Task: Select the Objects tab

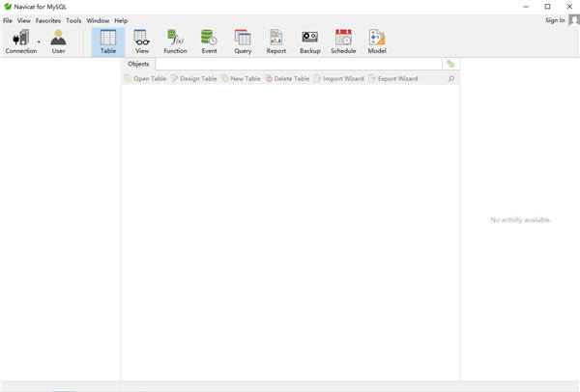Action: click(138, 64)
